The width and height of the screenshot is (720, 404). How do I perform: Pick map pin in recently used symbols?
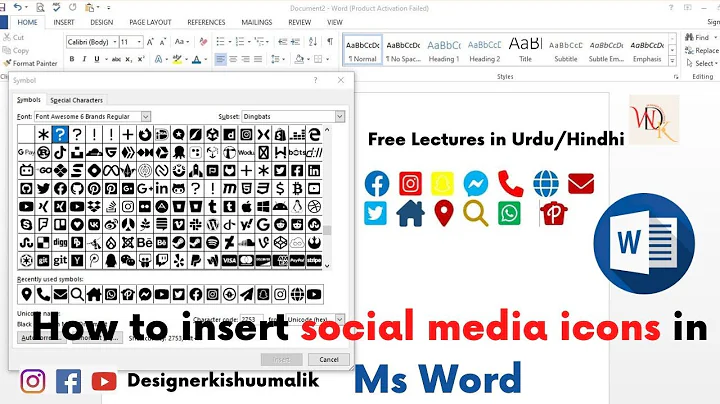click(26, 294)
